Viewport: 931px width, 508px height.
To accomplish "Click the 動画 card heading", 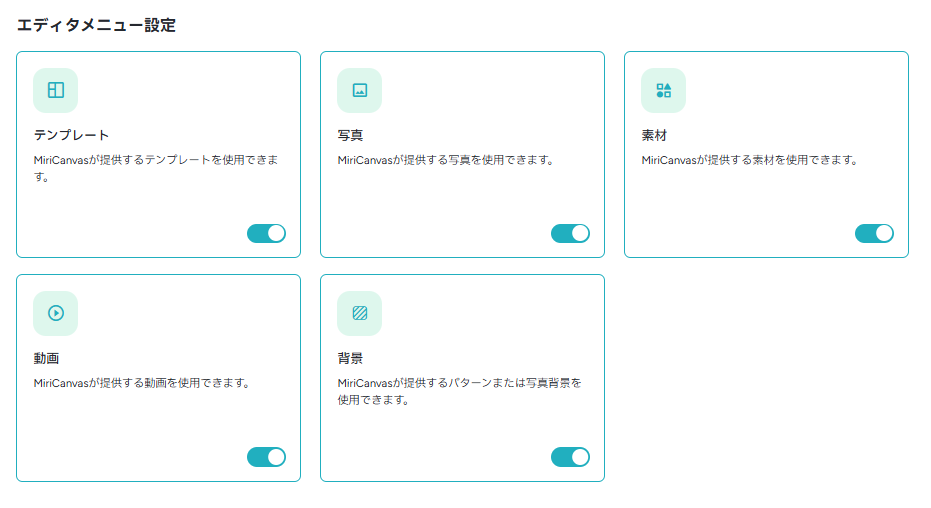I will [x=46, y=358].
